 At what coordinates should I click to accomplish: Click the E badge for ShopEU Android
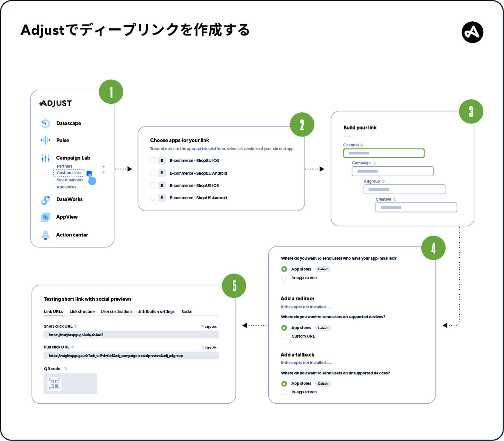pyautogui.click(x=162, y=173)
